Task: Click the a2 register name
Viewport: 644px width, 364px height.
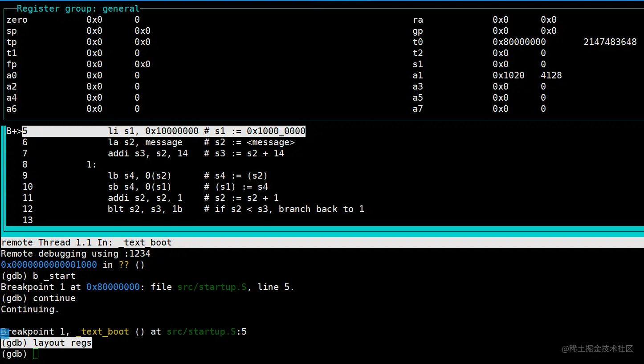Action: pyautogui.click(x=12, y=86)
